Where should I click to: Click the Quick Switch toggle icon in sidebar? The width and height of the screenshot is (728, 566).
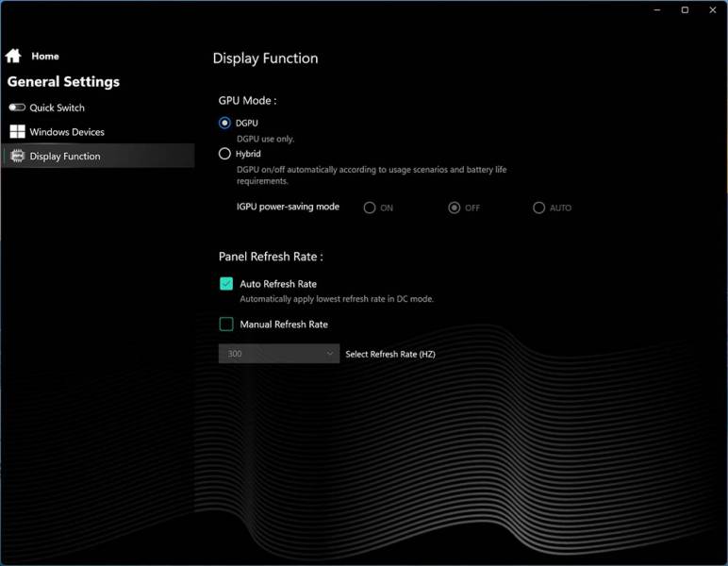17,108
